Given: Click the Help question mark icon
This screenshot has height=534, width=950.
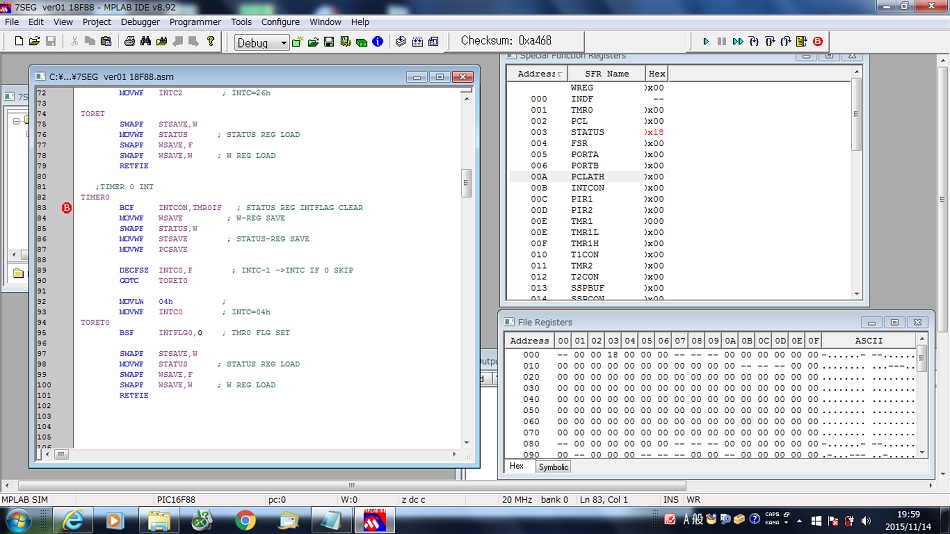Looking at the screenshot, I should click(210, 41).
